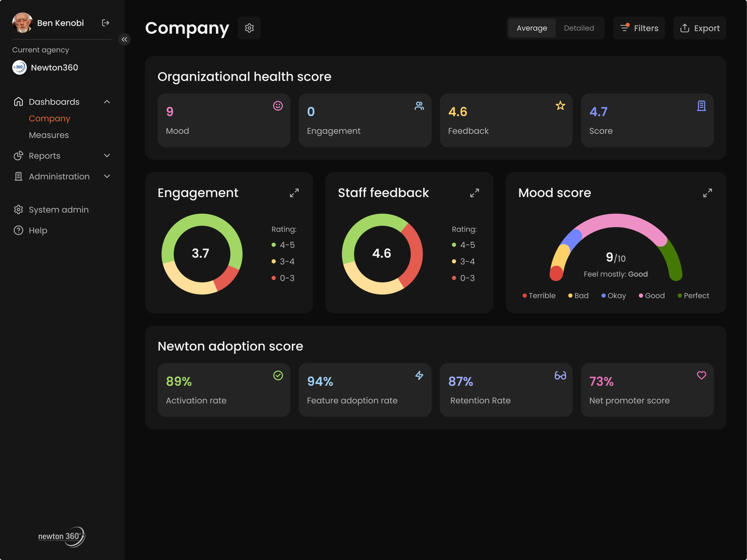This screenshot has width=747, height=560.
Task: Expand the Engagement chart fullscreen
Action: [x=294, y=193]
